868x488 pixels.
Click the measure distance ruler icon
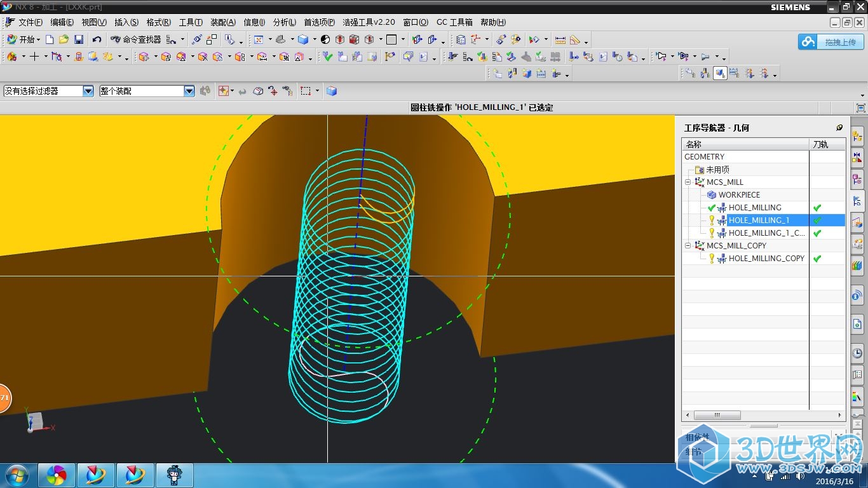560,39
